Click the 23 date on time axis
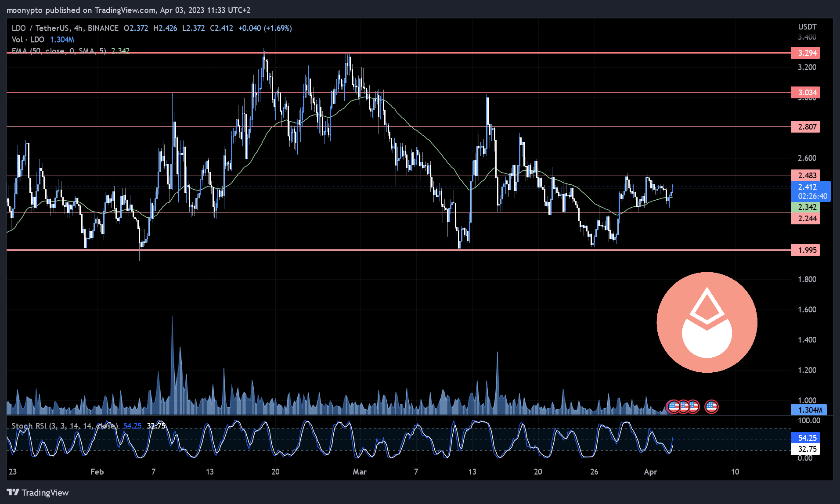 (x=13, y=472)
